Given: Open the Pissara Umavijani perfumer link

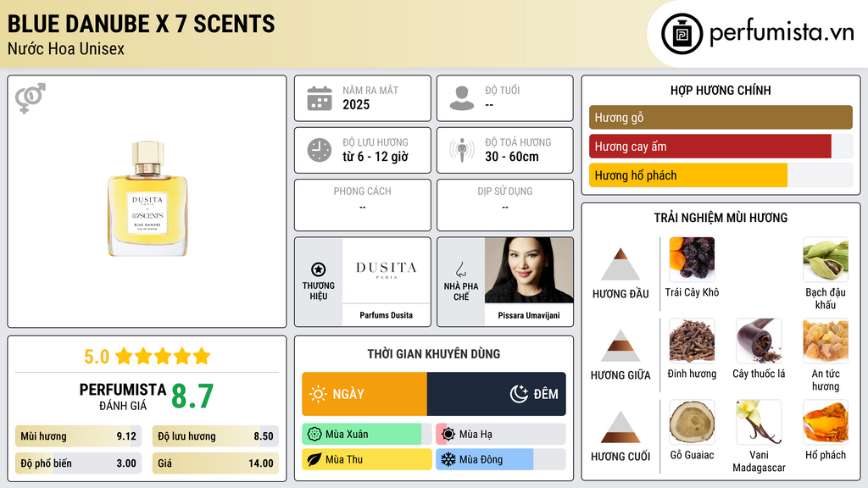Looking at the screenshot, I should point(529,315).
